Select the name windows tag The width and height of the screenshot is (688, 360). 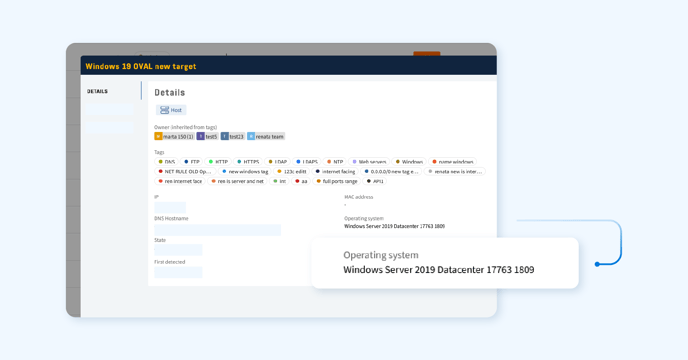tap(452, 162)
